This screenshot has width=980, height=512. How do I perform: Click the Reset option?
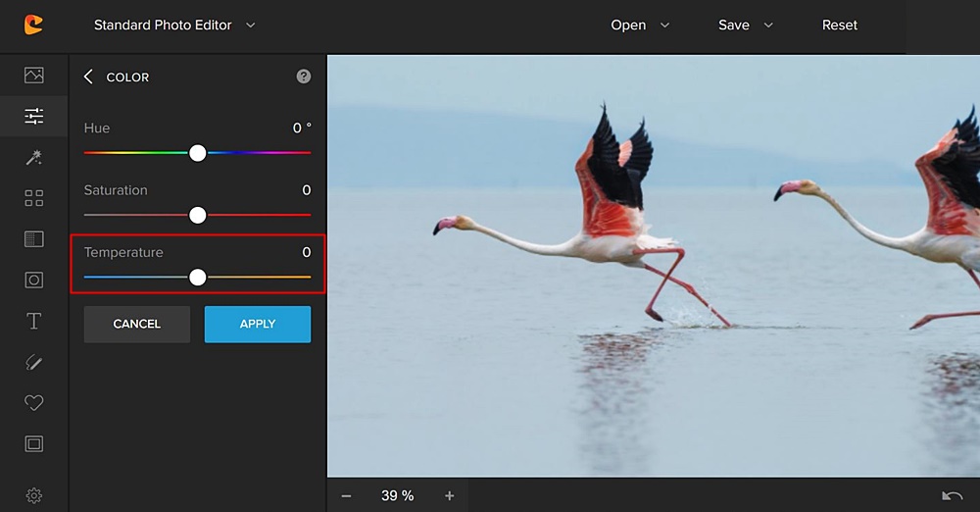(839, 26)
